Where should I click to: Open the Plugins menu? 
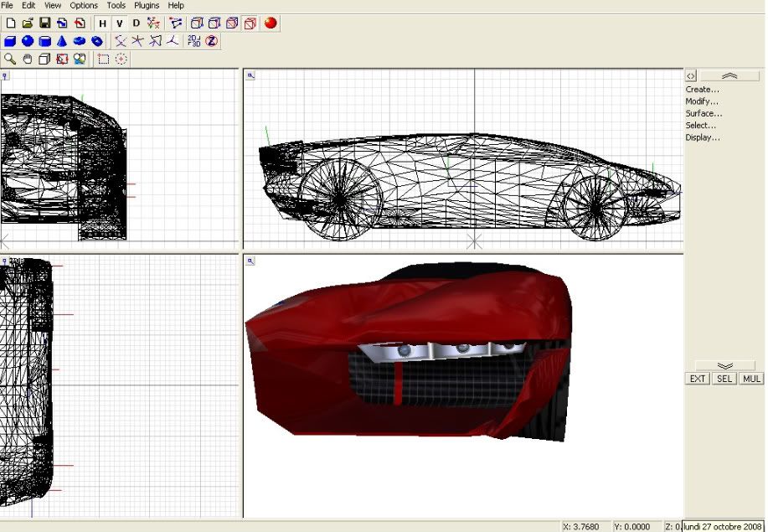147,5
